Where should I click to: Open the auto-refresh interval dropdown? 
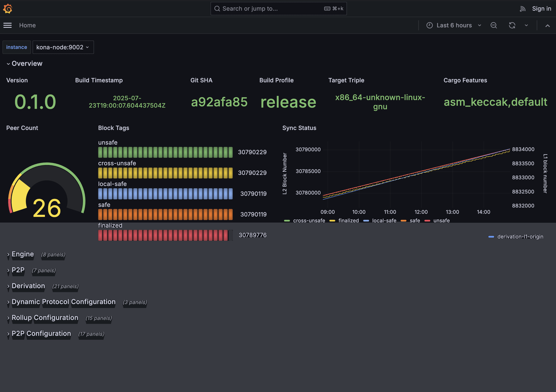[x=526, y=25]
